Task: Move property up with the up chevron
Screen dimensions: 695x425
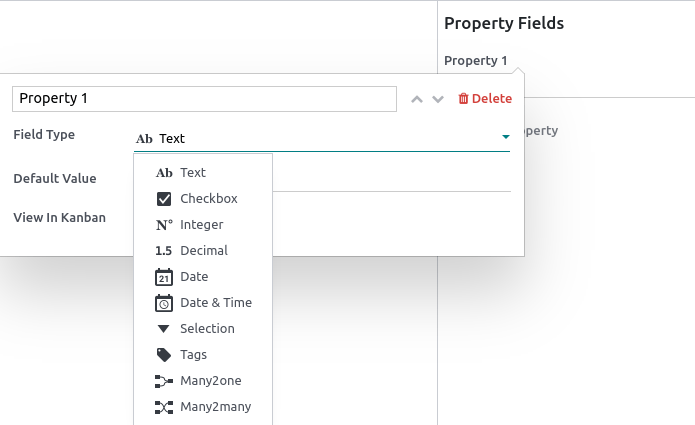Action: point(417,99)
